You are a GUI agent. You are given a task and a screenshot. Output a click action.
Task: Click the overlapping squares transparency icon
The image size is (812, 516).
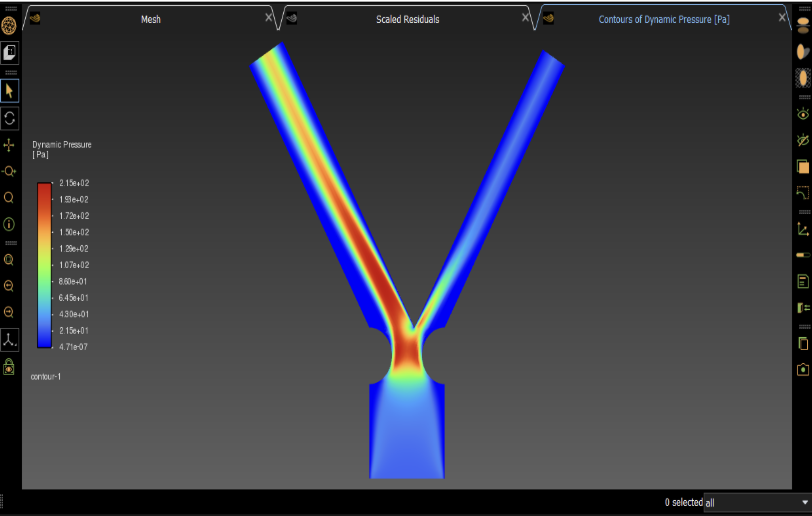(803, 167)
